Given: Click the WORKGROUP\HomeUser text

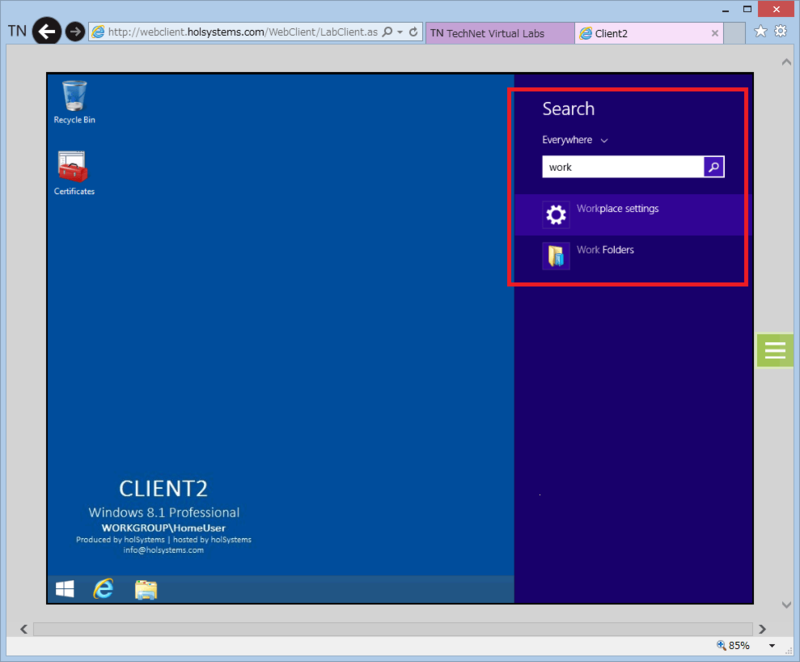Looking at the screenshot, I should (163, 528).
